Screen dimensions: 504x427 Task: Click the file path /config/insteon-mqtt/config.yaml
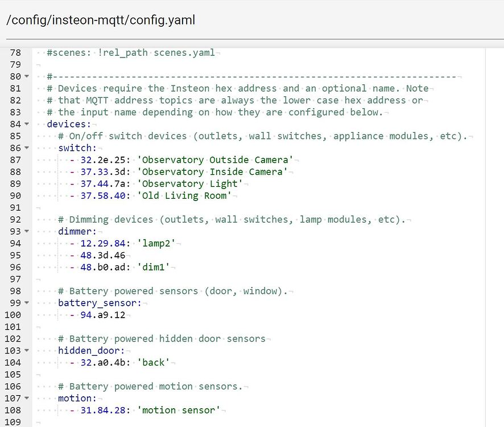click(101, 20)
